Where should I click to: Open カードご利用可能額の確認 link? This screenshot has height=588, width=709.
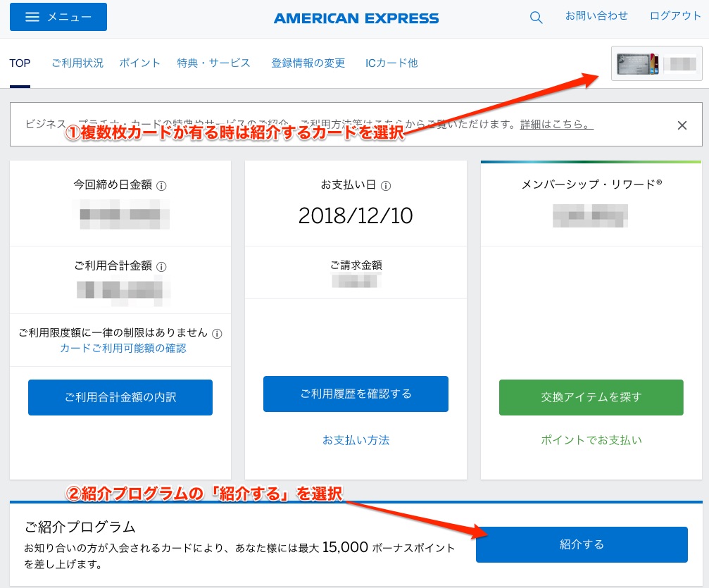click(x=123, y=349)
